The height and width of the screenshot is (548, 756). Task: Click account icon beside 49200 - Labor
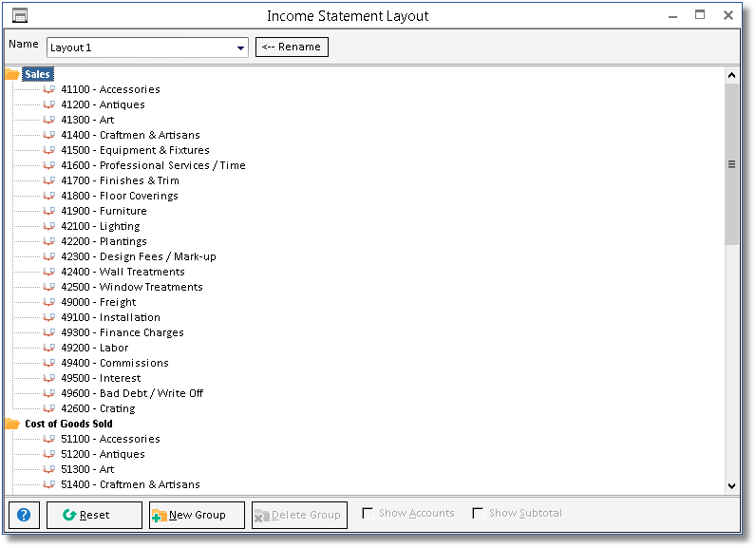48,348
